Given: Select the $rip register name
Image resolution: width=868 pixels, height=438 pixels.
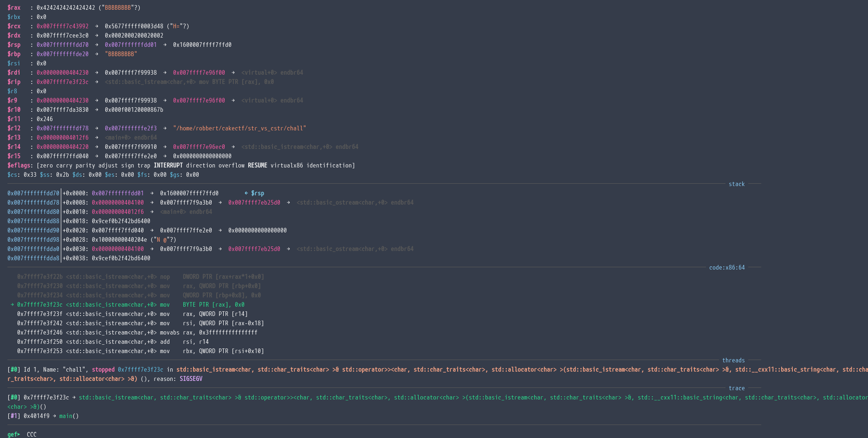Looking at the screenshot, I should tap(14, 82).
